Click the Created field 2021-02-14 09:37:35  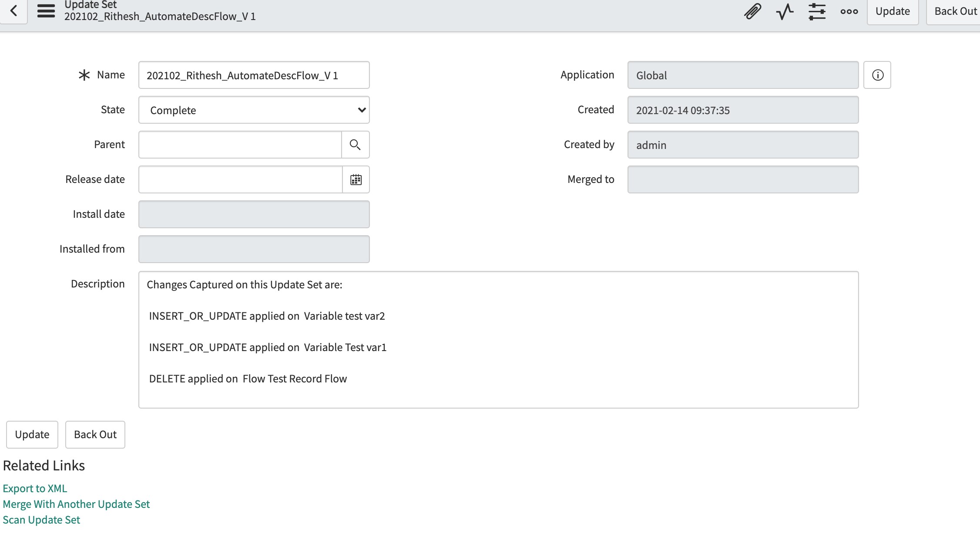pyautogui.click(x=743, y=110)
